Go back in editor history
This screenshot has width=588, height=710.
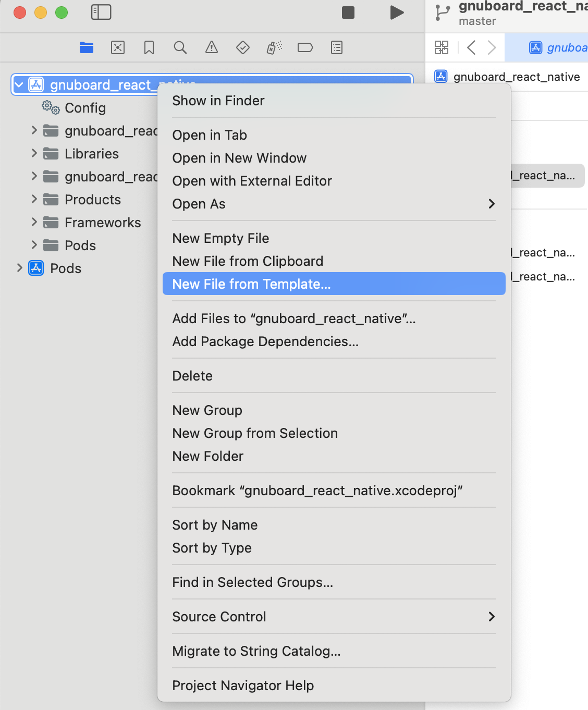click(471, 47)
